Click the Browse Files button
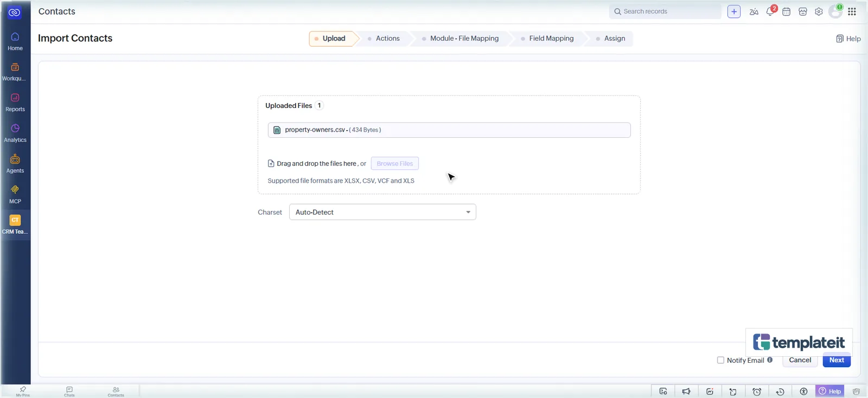This screenshot has width=868, height=398. 395,163
